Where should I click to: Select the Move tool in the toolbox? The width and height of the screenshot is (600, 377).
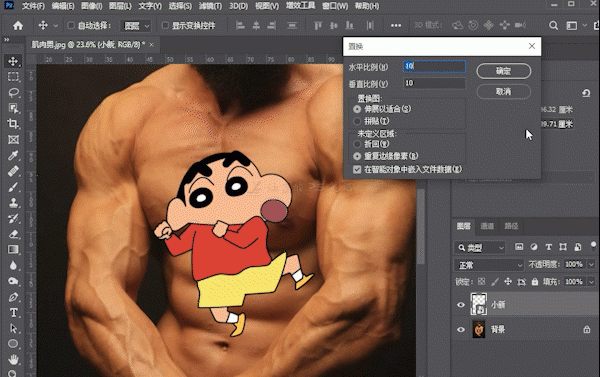coord(13,61)
